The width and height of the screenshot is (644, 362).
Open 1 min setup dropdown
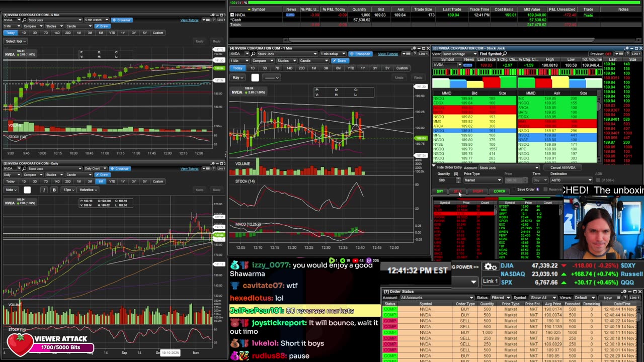[333, 54]
